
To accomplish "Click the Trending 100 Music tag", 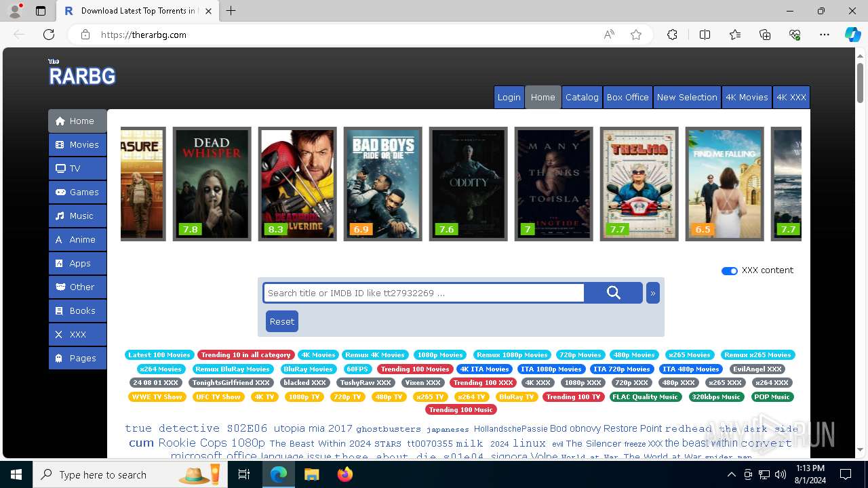I will point(460,409).
